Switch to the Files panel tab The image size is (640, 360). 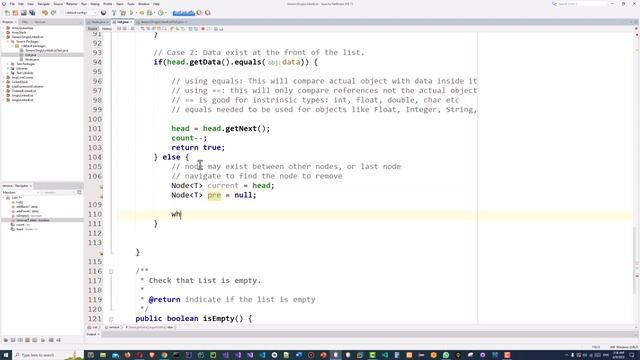pyautogui.click(x=25, y=22)
